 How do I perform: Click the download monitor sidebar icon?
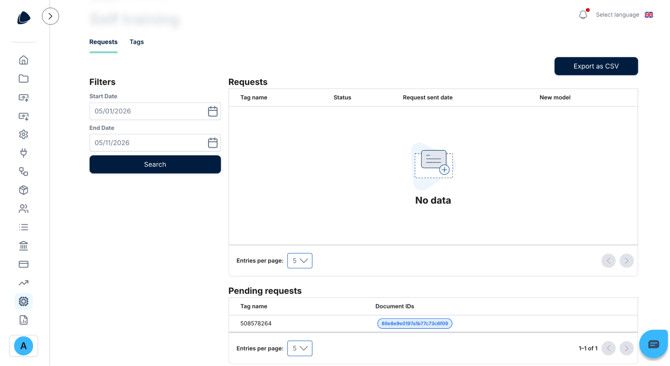click(x=24, y=116)
